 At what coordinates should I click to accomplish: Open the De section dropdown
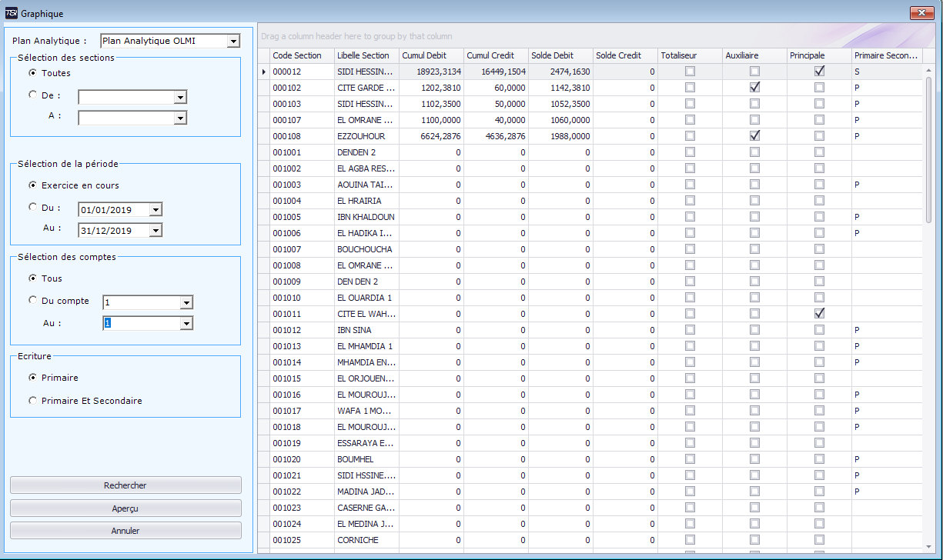pos(180,98)
